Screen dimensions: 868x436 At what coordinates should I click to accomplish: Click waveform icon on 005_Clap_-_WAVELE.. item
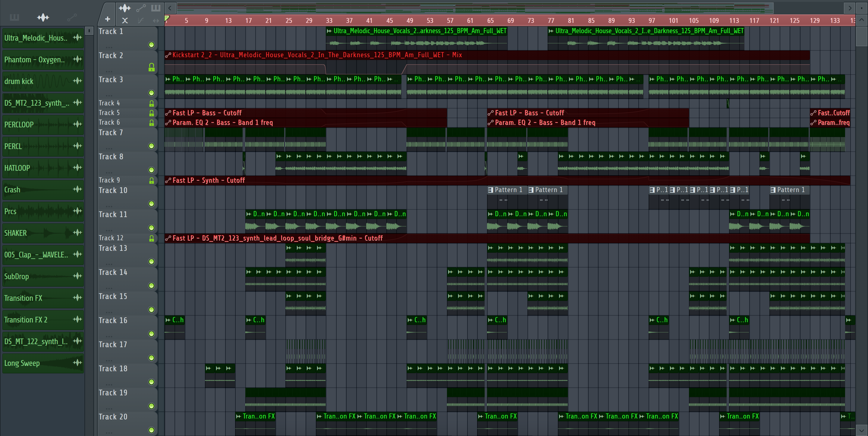[x=77, y=254]
